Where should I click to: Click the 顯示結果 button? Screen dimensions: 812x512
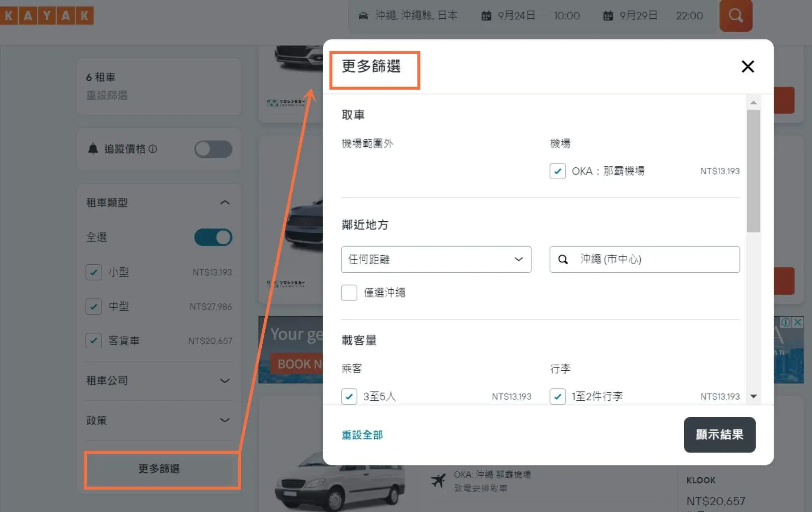tap(719, 435)
